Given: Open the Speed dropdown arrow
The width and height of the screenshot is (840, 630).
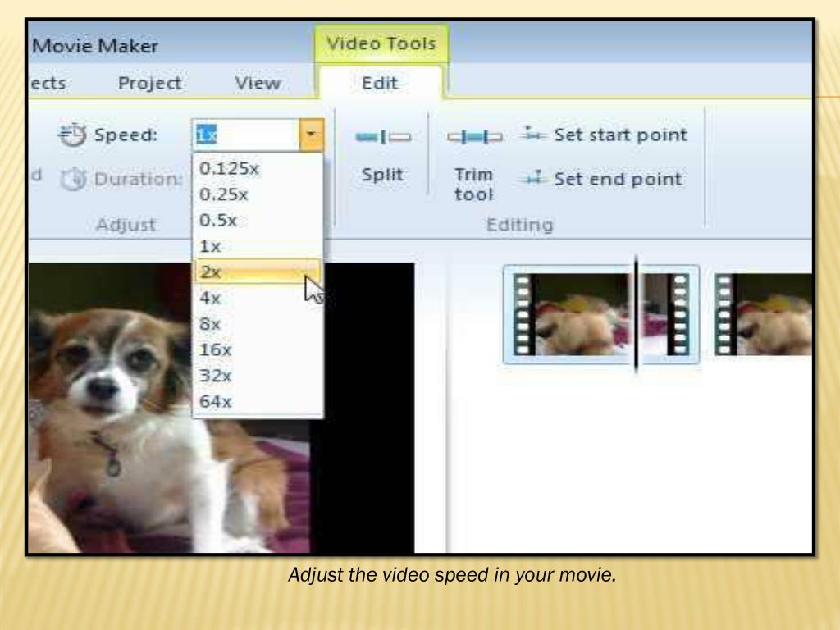Looking at the screenshot, I should click(311, 135).
